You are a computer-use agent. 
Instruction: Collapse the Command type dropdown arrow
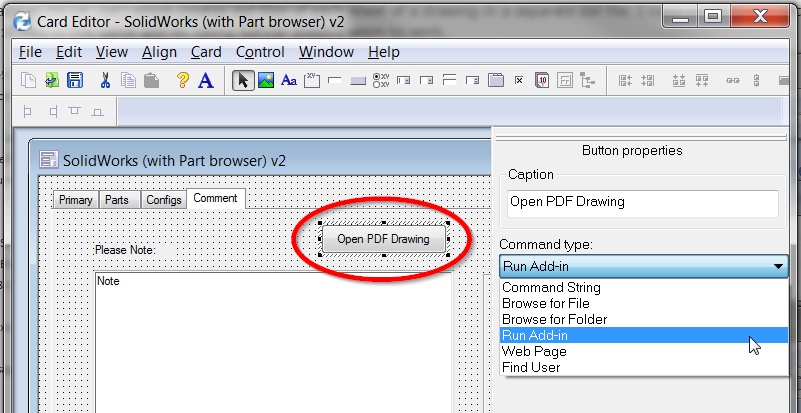778,266
